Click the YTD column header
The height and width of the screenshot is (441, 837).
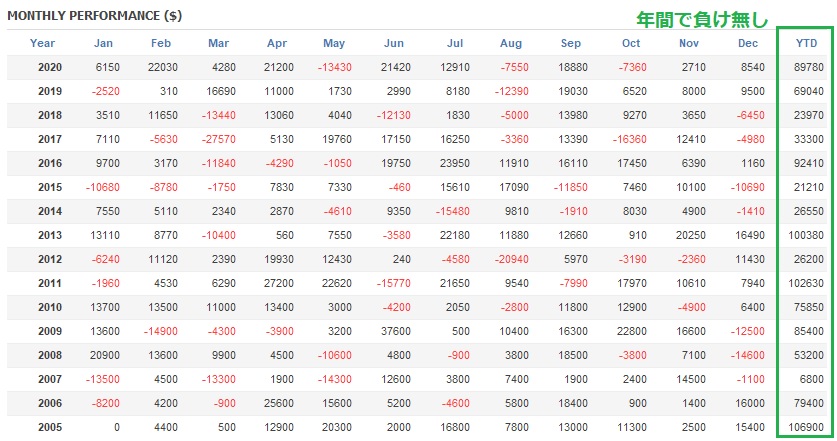pos(805,43)
